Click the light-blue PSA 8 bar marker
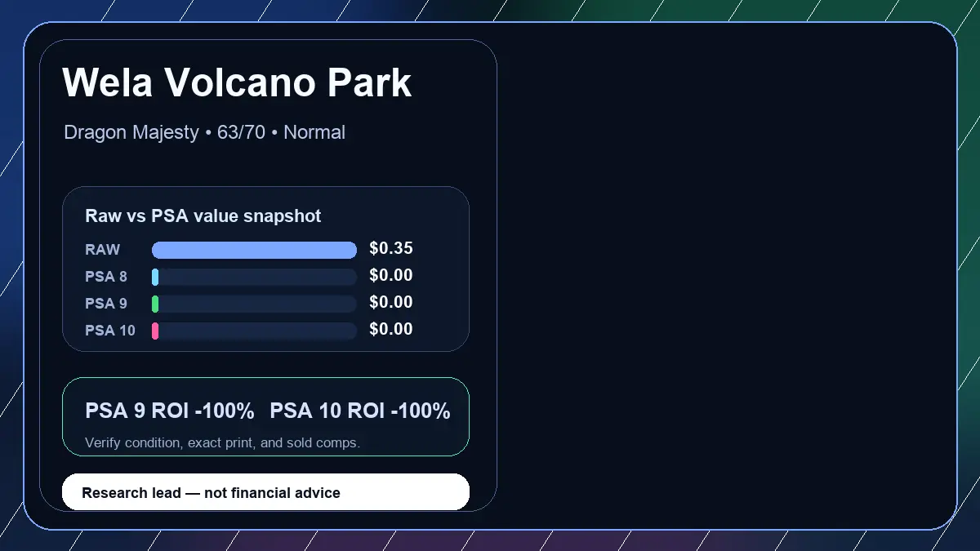Screen dimensions: 980x551 [155, 277]
